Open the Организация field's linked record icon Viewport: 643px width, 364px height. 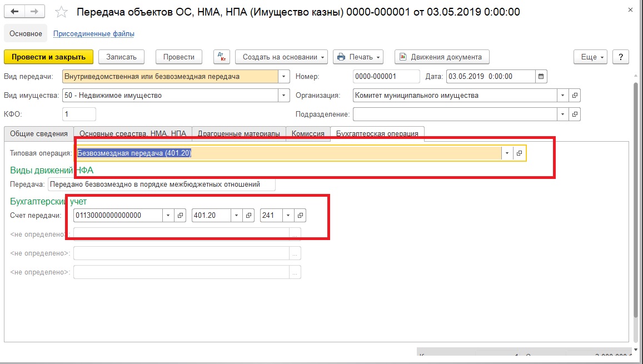coord(575,95)
